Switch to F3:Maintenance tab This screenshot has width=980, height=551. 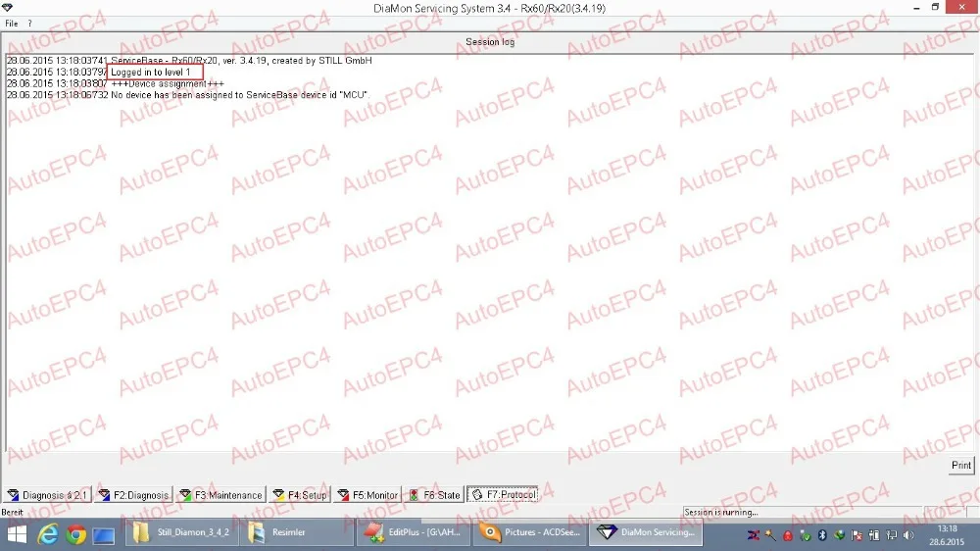[220, 495]
